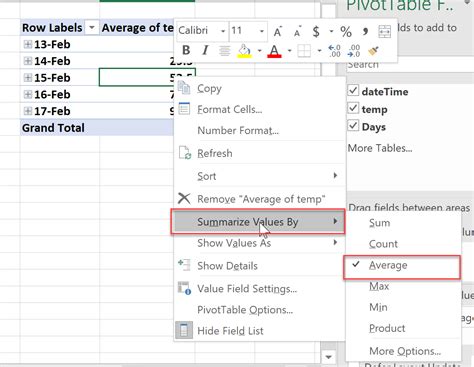
Task: Select Show Details
Action: pyautogui.click(x=259, y=266)
